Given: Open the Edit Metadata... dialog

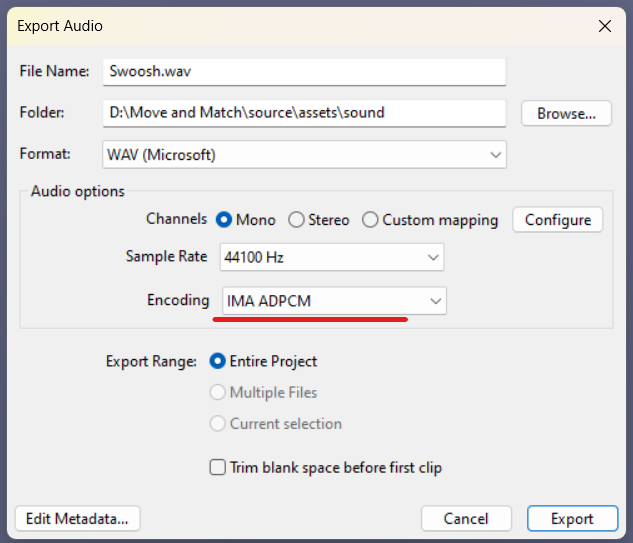Looking at the screenshot, I should click(78, 519).
